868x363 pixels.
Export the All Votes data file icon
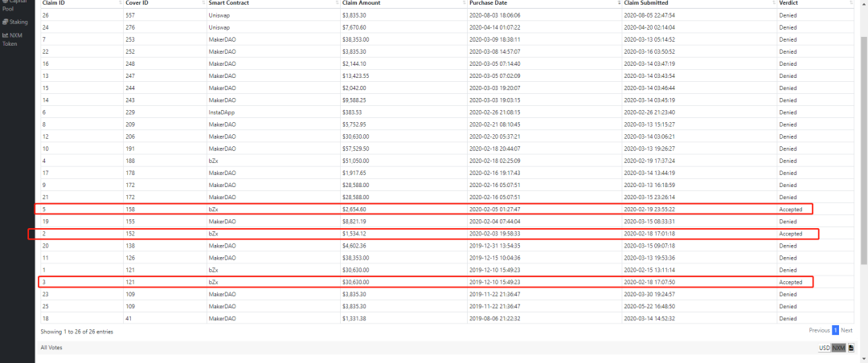pyautogui.click(x=851, y=348)
